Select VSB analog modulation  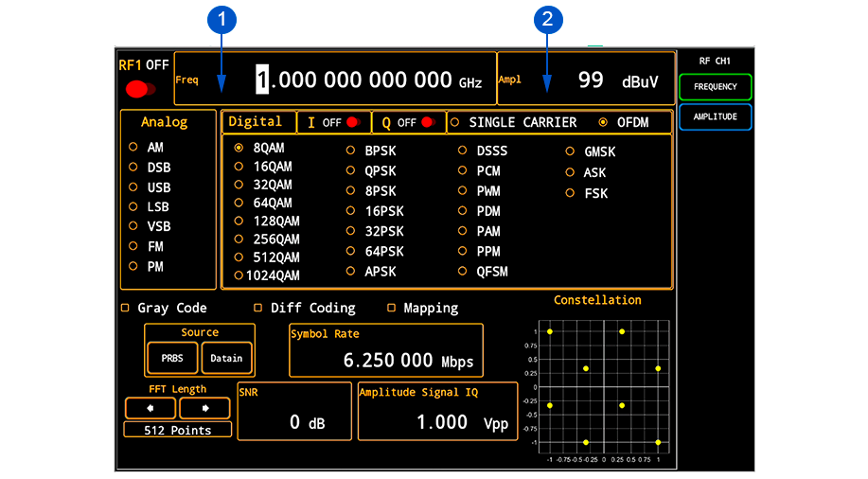[x=133, y=226]
